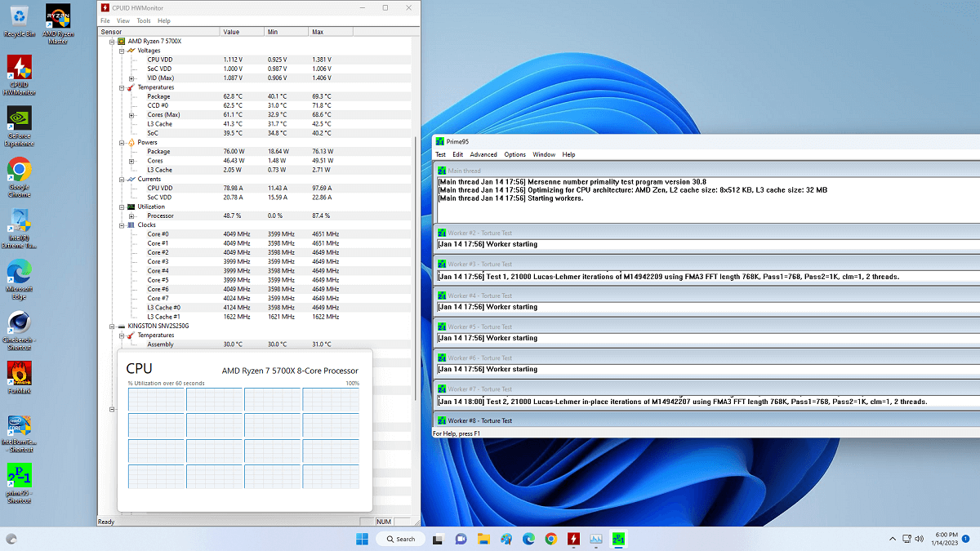This screenshot has width=980, height=551.
Task: Expand the VID (Max) voltage row
Action: point(131,78)
